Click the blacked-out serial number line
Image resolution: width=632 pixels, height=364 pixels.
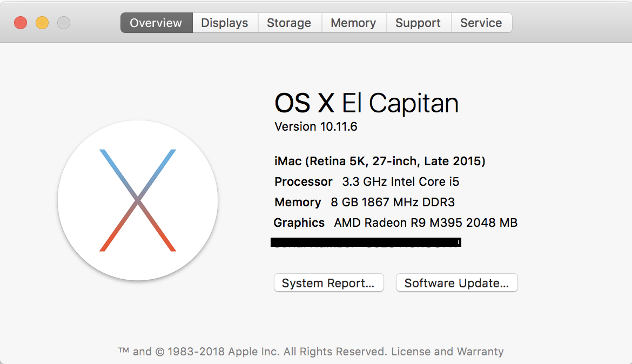click(x=366, y=242)
